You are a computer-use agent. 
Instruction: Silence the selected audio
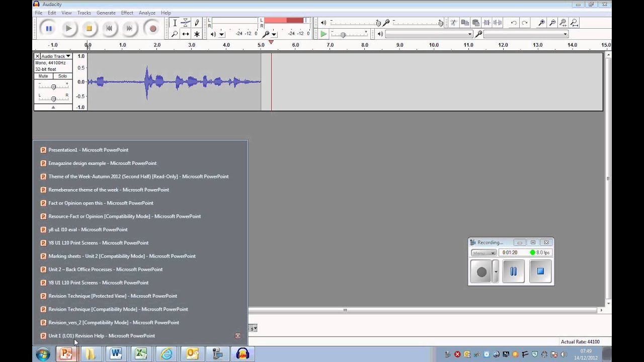498,23
